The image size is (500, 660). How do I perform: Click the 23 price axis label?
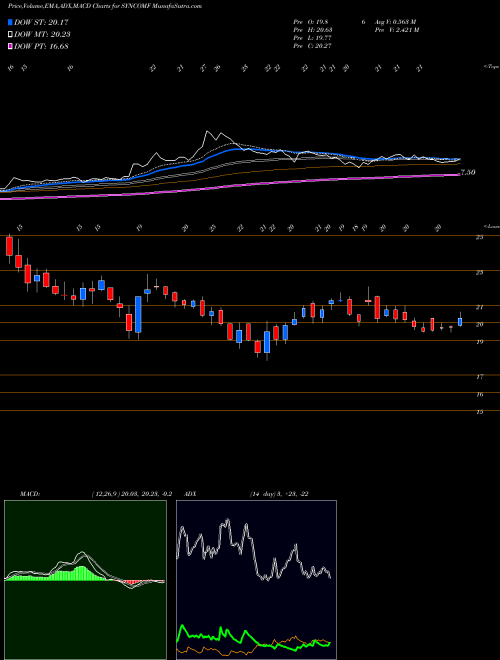(x=479, y=273)
